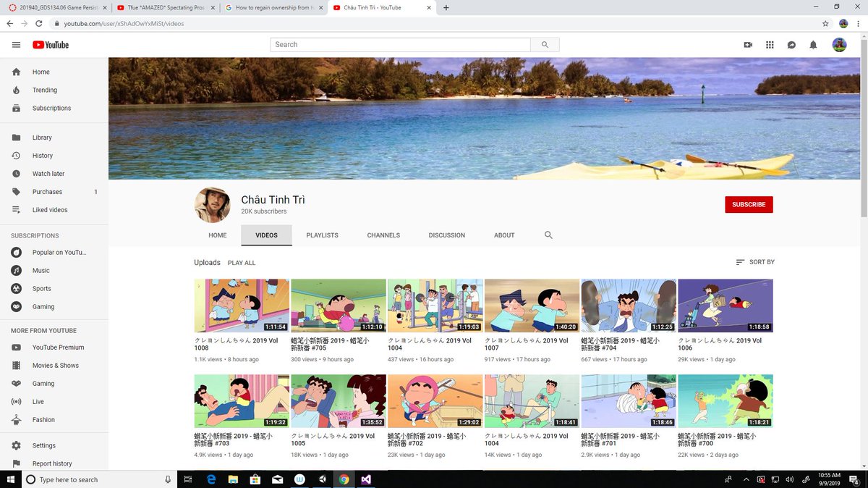Open the YouTube account avatar menu
868x488 pixels.
coord(839,45)
